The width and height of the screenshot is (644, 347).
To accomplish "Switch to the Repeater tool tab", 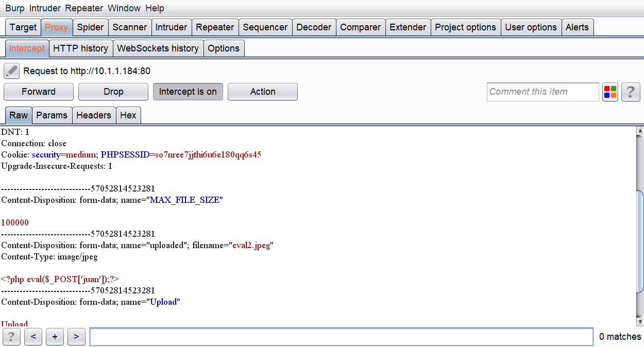I will click(x=215, y=27).
